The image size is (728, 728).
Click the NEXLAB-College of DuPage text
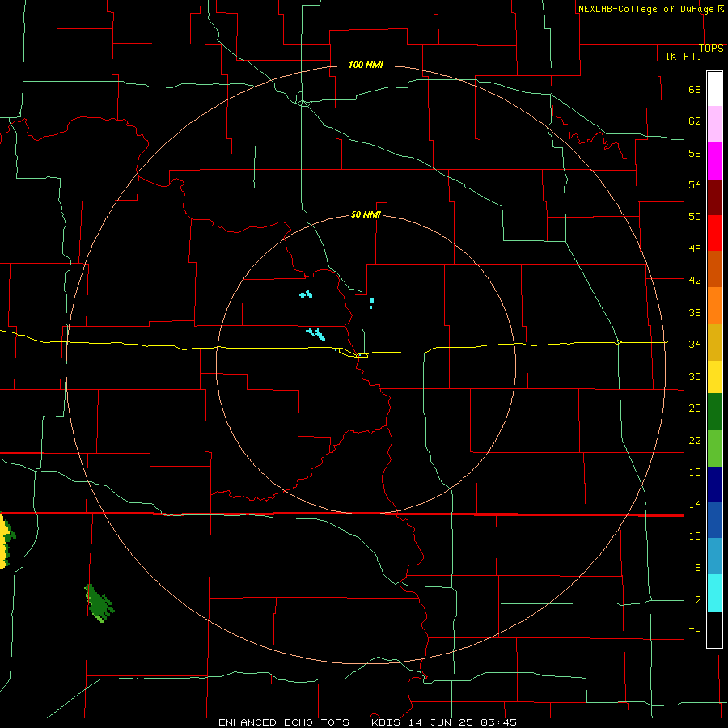645,9
